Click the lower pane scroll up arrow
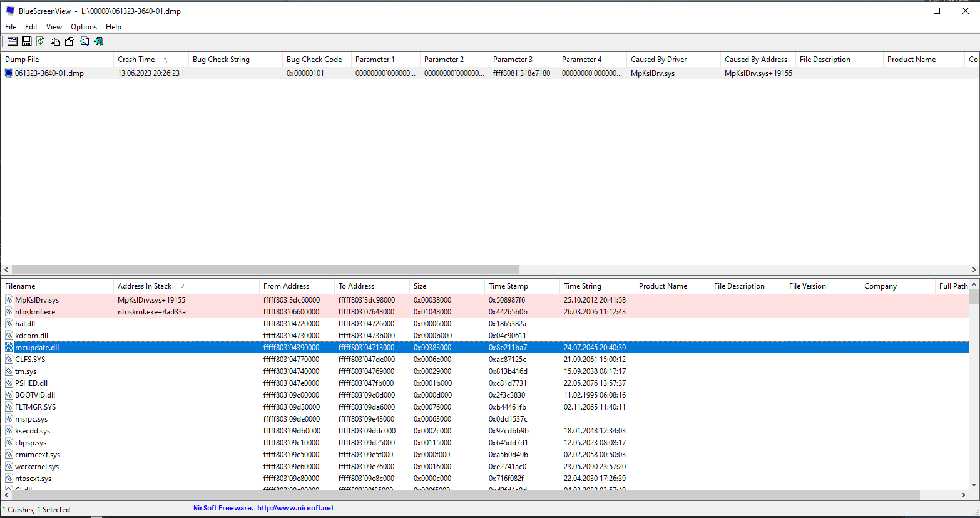Screen dimensions: 980x518 coord(974,285)
